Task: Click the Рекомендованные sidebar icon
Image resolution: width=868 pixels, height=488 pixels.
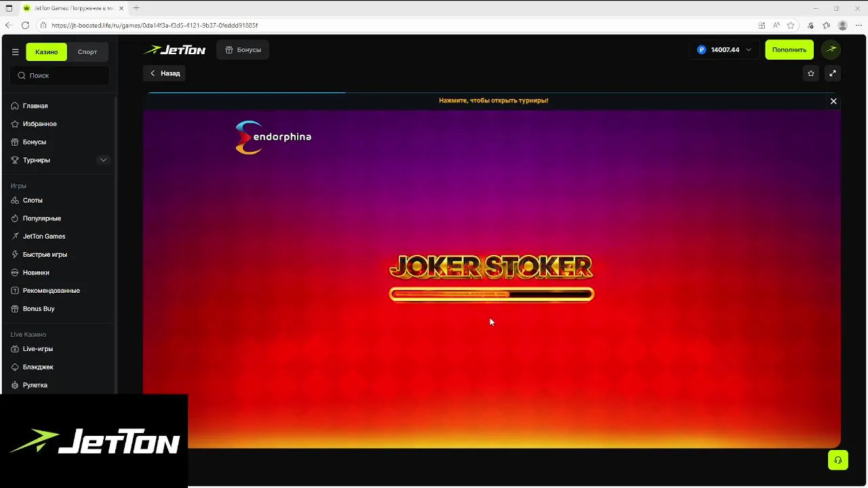Action: pos(15,291)
